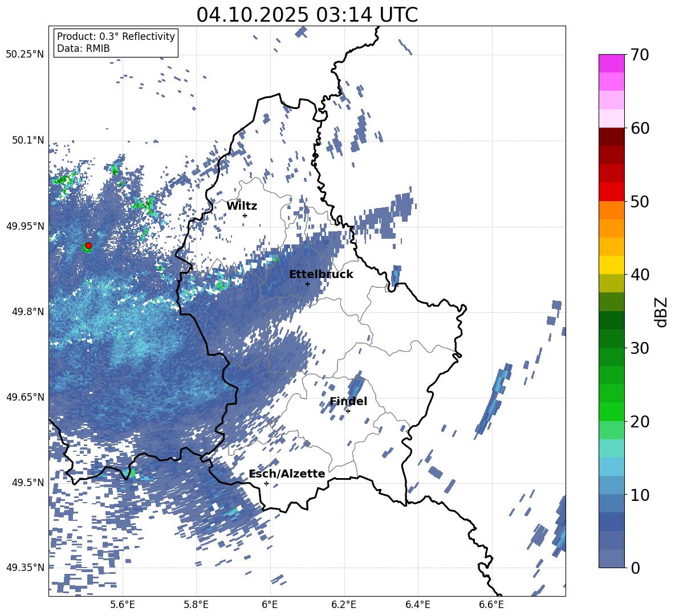This screenshot has width=675, height=616.
Task: Click the 50.25°N latitude label
Action: coord(25,54)
